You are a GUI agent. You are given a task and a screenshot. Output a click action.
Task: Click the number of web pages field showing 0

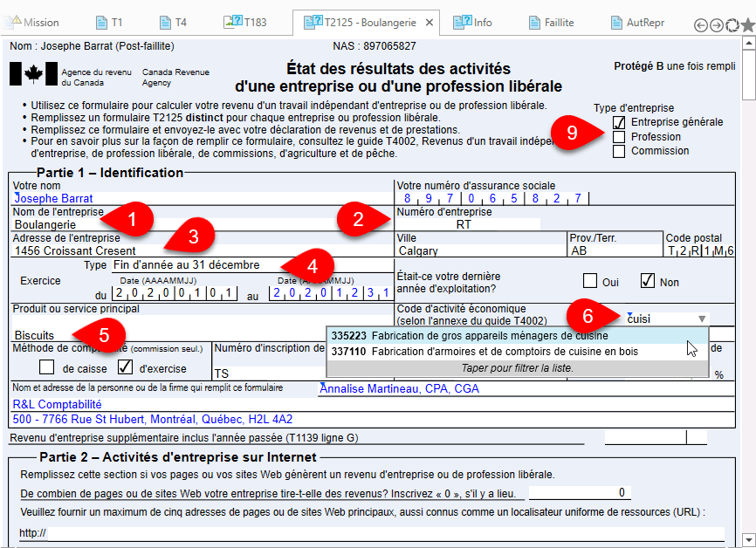click(579, 492)
